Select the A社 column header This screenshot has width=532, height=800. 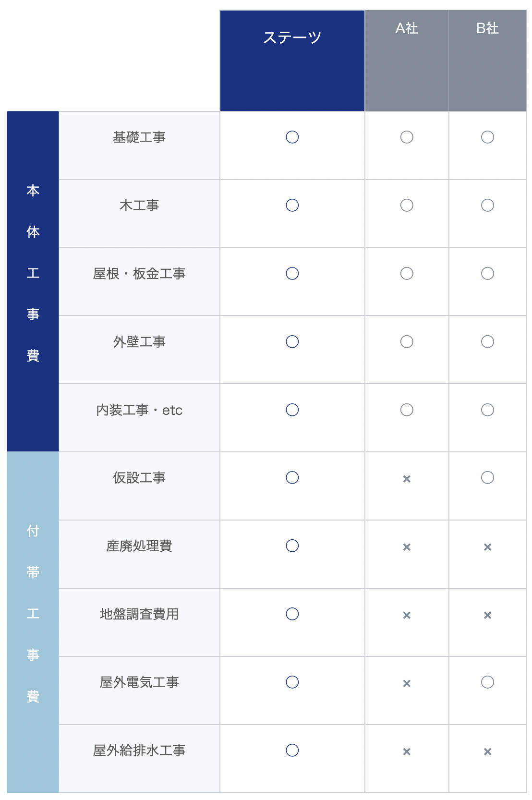(x=407, y=29)
